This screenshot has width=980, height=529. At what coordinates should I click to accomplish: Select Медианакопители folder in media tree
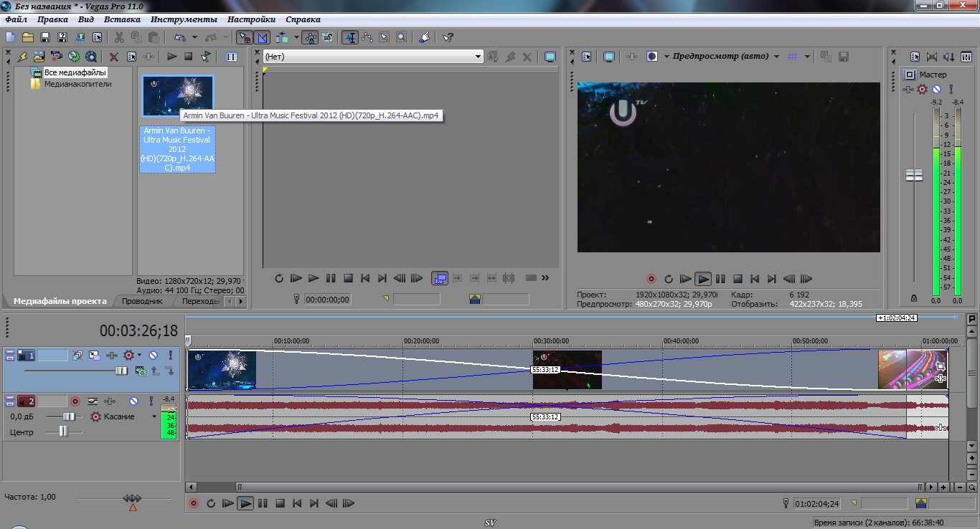[x=77, y=84]
